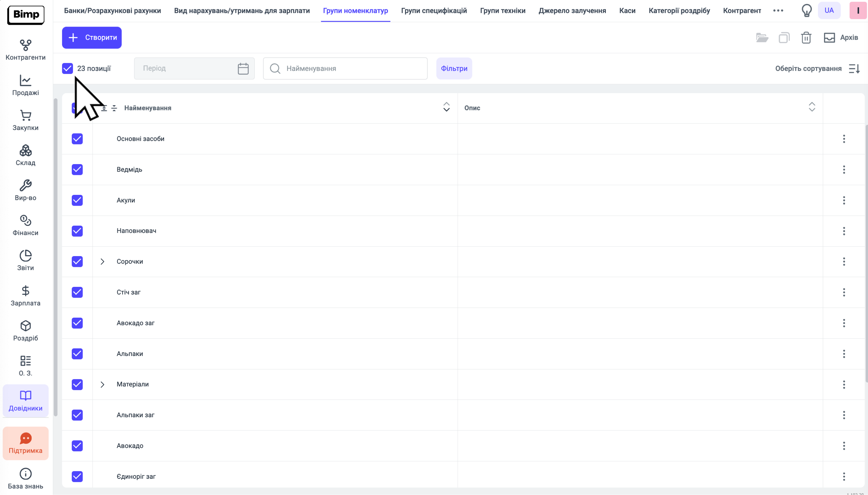Switch to Джерело залучення tab
This screenshot has height=495, width=868.
click(572, 11)
